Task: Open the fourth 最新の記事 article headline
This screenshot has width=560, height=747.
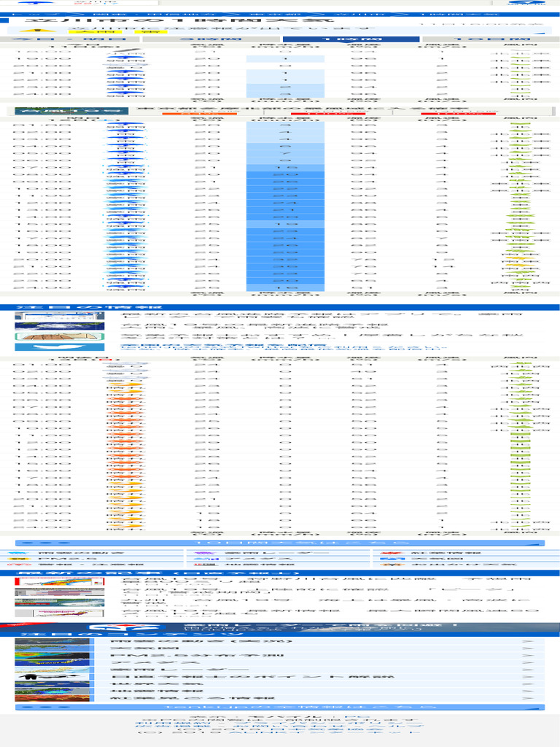Action: pyautogui.click(x=330, y=611)
